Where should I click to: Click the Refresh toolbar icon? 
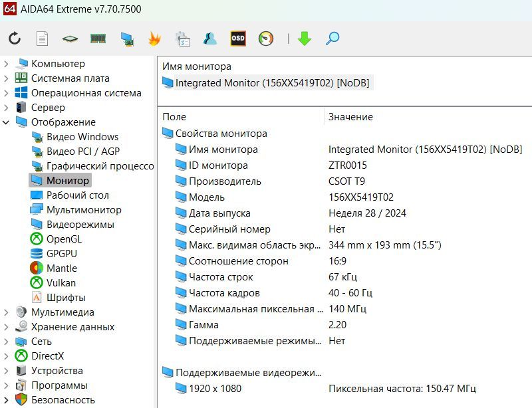(15, 39)
